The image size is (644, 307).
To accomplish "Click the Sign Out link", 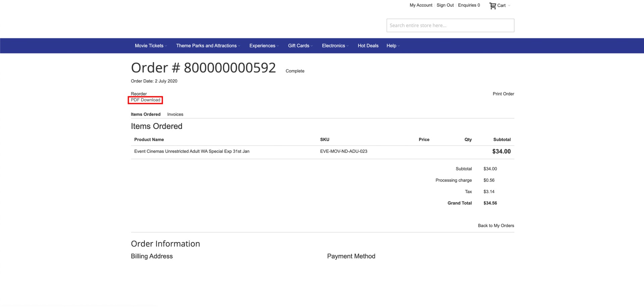I will [445, 5].
